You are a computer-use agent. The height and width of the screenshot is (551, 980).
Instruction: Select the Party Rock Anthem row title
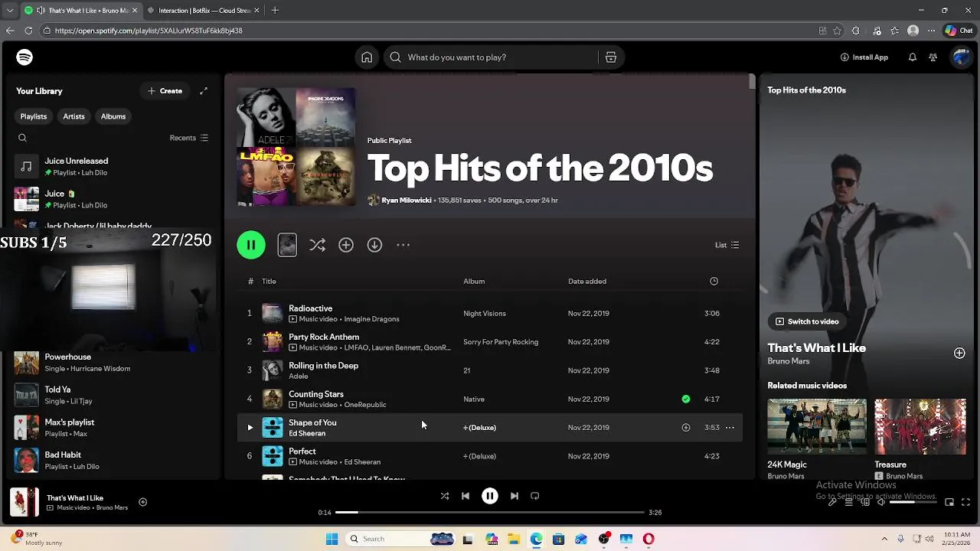[324, 337]
